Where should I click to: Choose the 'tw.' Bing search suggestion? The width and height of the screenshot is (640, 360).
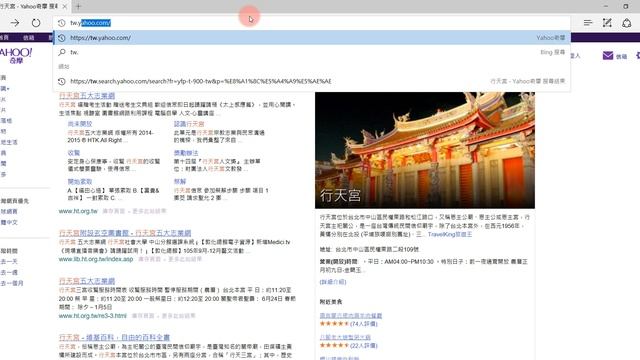click(x=312, y=52)
